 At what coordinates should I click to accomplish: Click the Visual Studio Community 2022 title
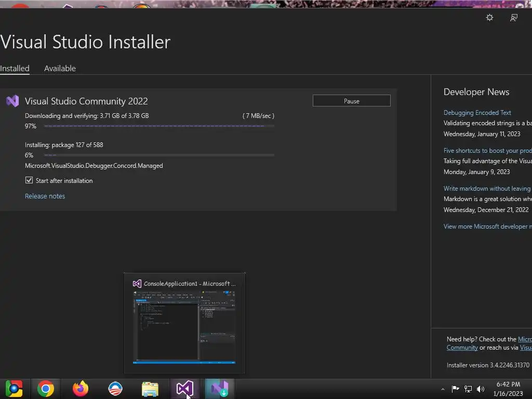(86, 101)
